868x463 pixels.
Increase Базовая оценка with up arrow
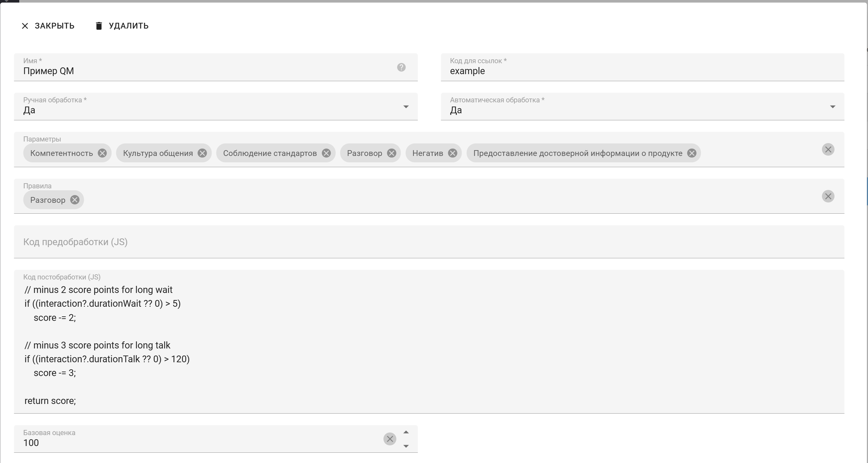pos(406,432)
